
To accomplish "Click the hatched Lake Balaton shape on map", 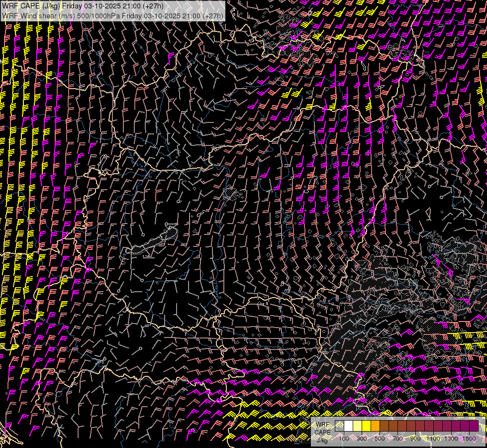I will pyautogui.click(x=152, y=242).
